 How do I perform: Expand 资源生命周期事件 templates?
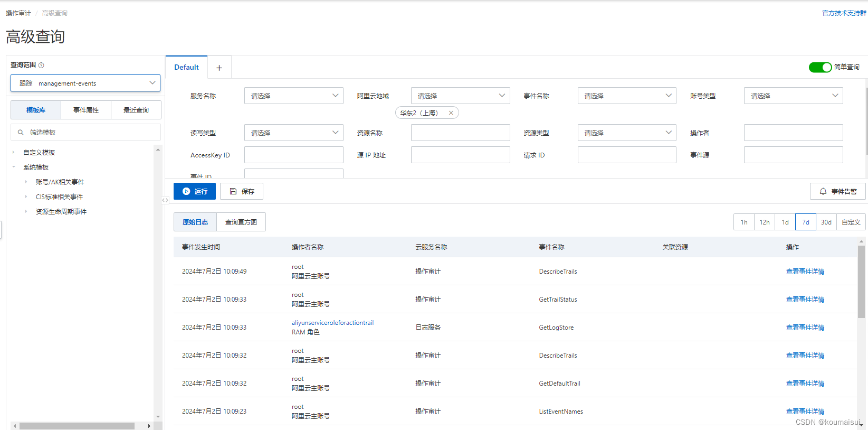(x=26, y=211)
